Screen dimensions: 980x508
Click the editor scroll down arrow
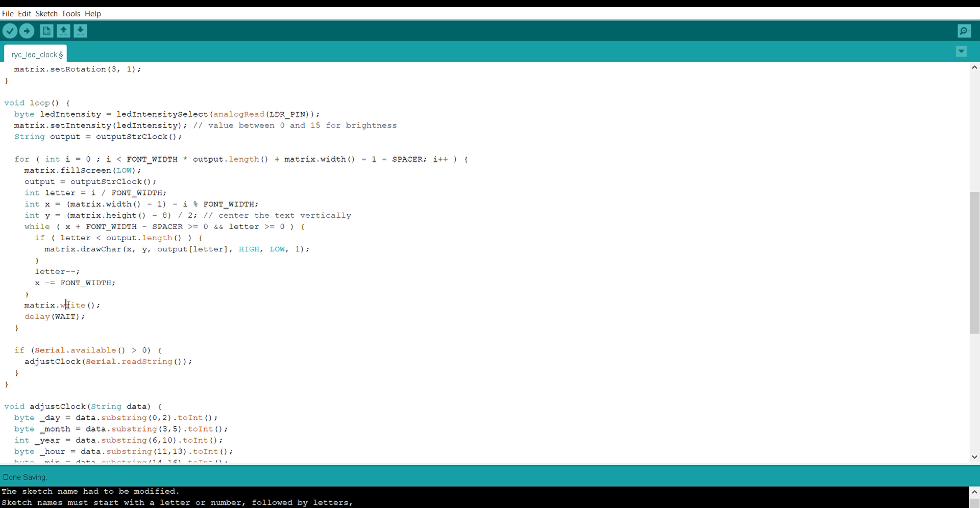(974, 457)
